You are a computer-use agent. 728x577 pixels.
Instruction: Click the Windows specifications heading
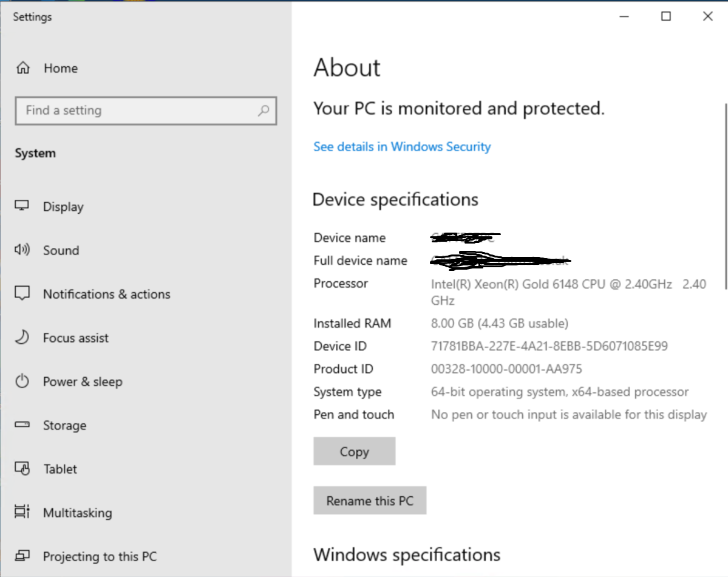tap(406, 554)
